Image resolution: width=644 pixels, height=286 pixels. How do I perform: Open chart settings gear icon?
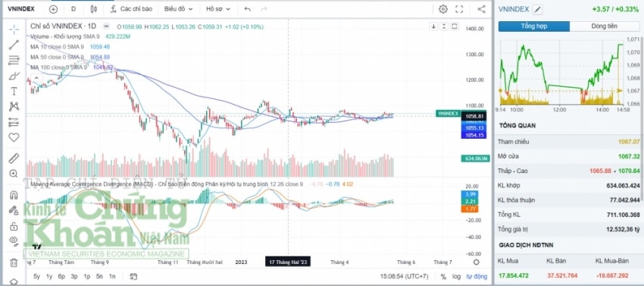(442, 9)
